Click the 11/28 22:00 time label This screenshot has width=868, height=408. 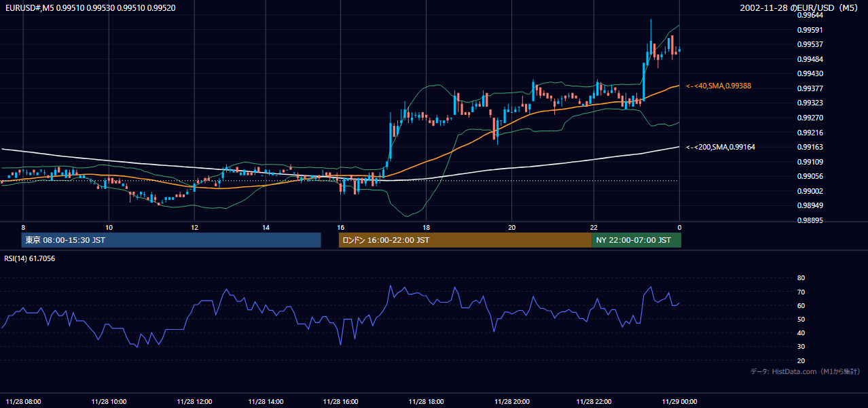click(594, 402)
